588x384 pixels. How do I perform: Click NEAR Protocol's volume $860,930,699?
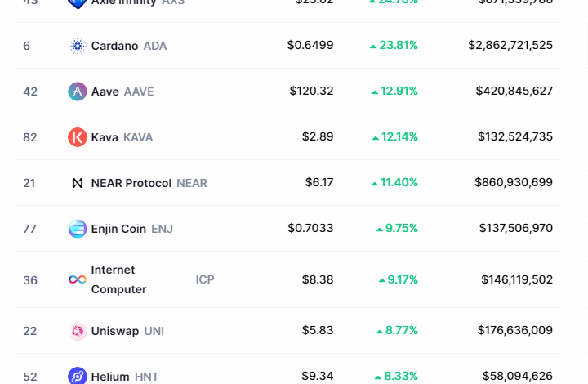tap(513, 183)
